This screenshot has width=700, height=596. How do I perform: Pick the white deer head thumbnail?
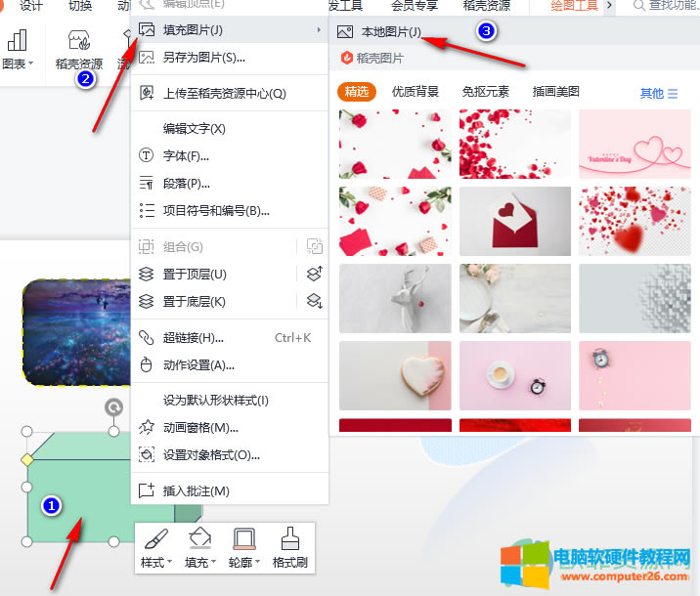coord(395,298)
